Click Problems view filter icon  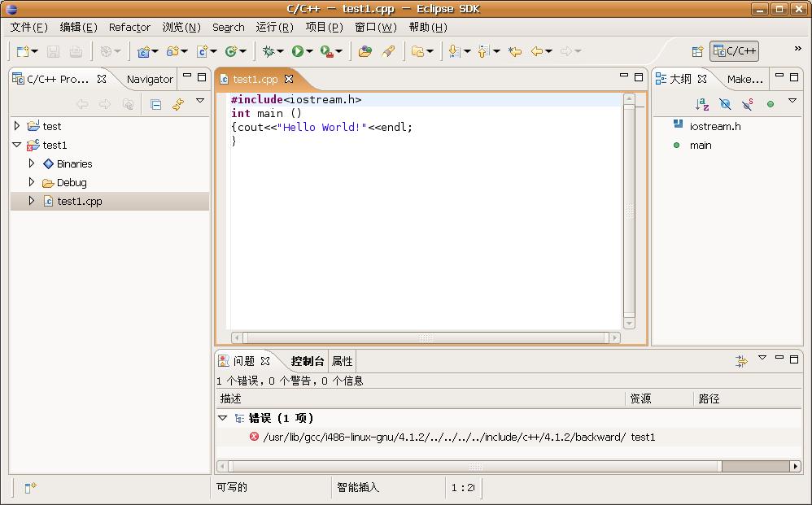[741, 361]
